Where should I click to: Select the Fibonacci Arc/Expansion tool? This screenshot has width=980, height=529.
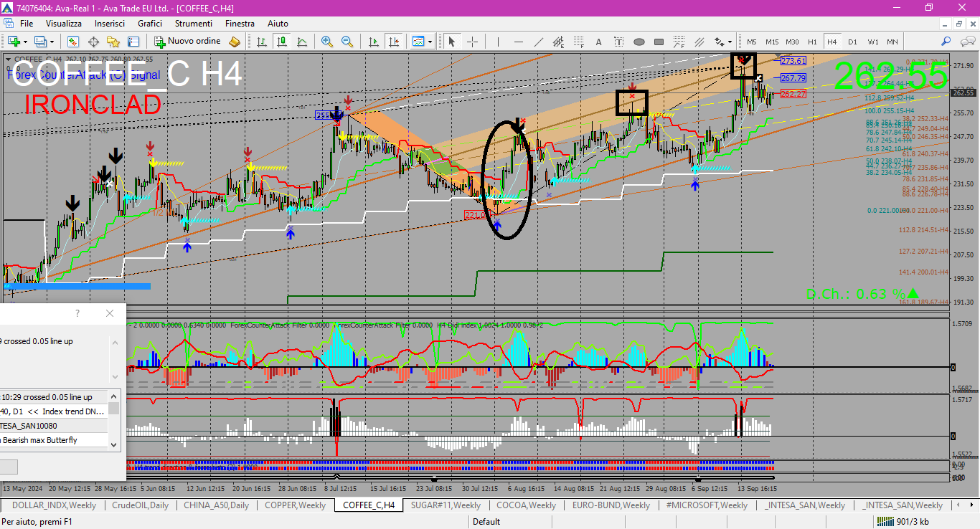pos(679,42)
